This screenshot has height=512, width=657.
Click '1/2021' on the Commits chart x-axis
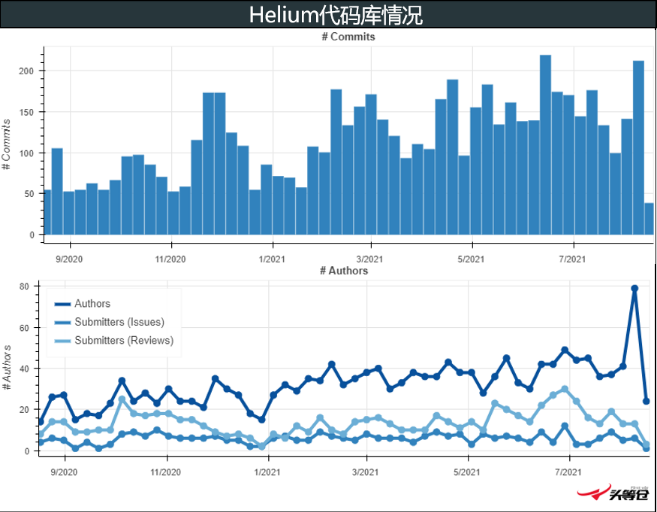272,259
